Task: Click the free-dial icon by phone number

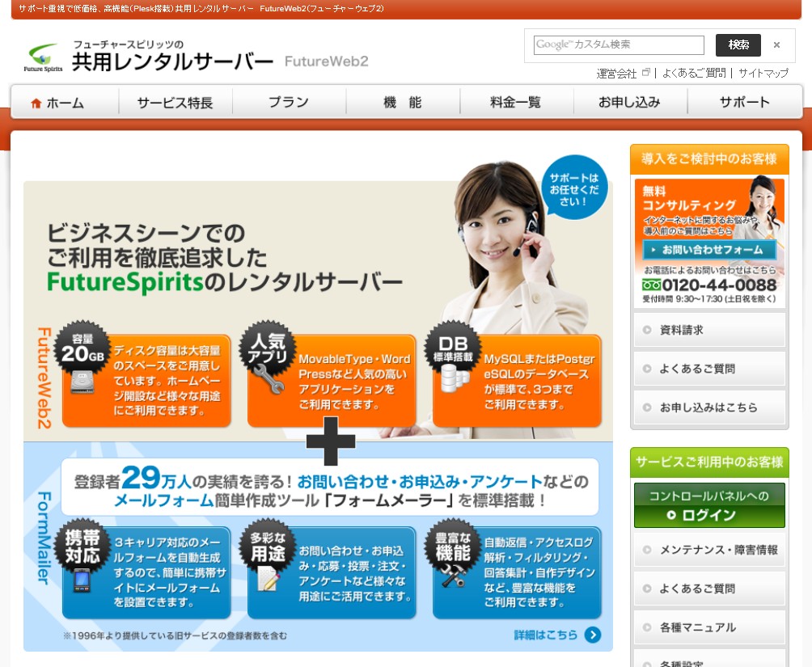Action: (651, 285)
